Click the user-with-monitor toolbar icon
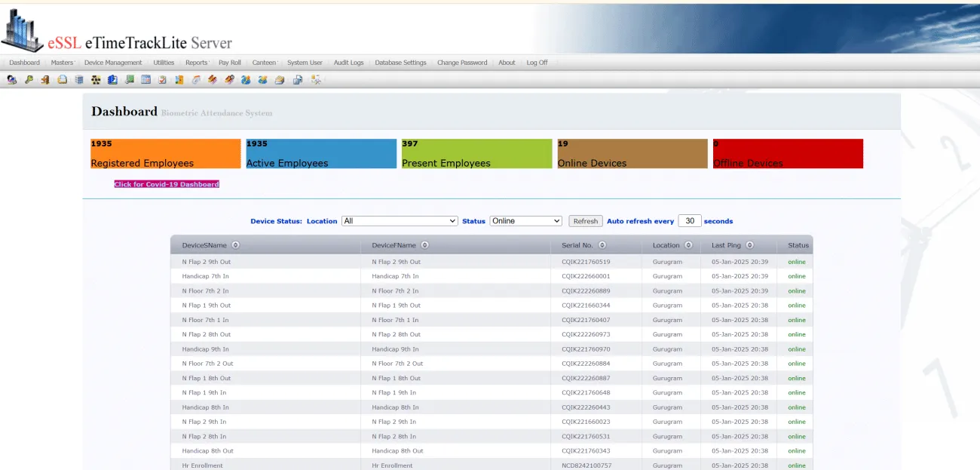980x470 pixels. 11,79
